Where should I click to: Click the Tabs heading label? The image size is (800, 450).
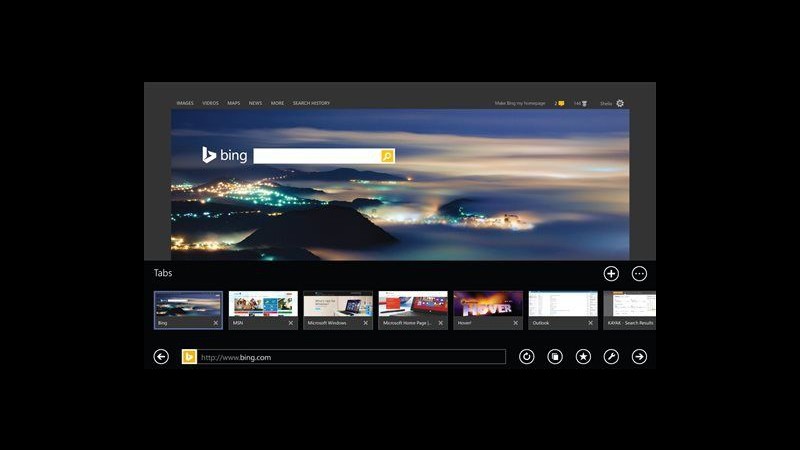click(163, 273)
